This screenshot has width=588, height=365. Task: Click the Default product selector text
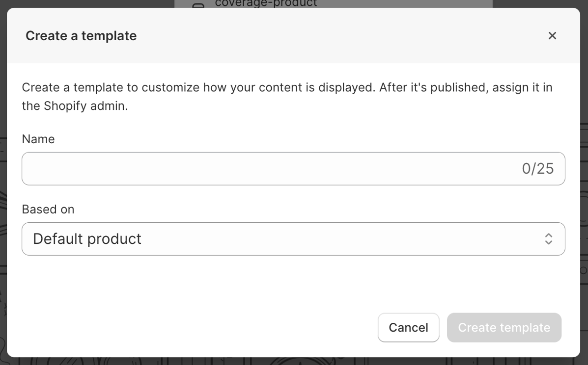pos(87,239)
